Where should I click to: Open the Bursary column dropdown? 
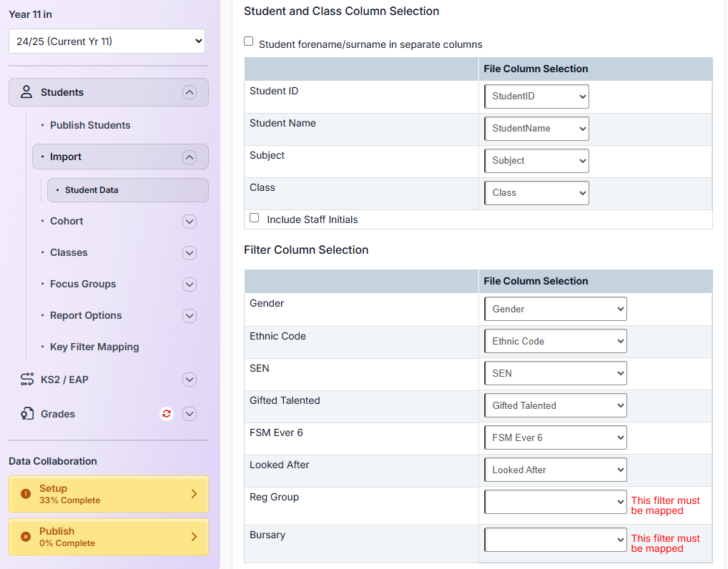coord(555,540)
